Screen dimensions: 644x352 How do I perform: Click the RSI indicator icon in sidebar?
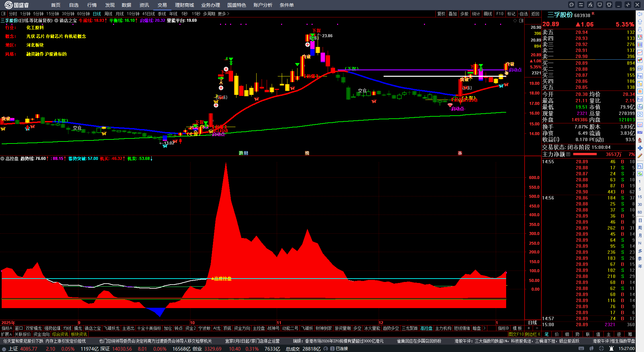640,132
